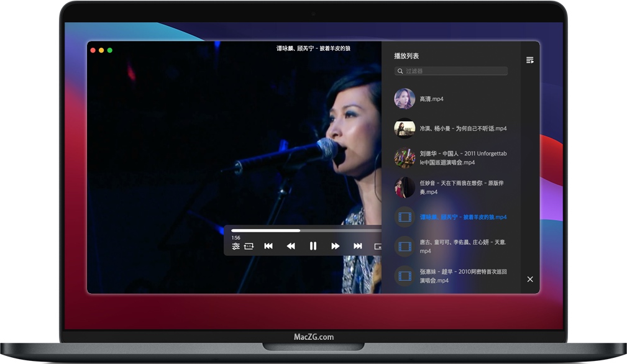
Task: Click the fast forward icon
Action: 336,246
